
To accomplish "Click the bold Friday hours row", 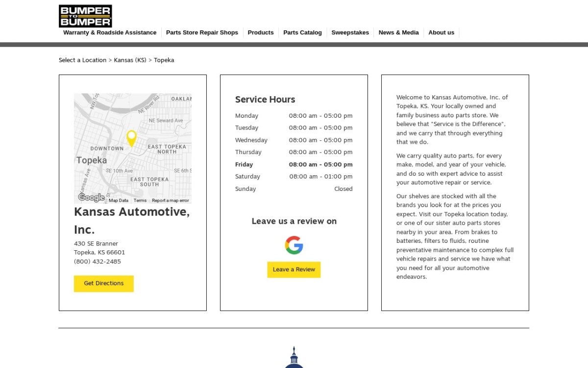I will (294, 164).
